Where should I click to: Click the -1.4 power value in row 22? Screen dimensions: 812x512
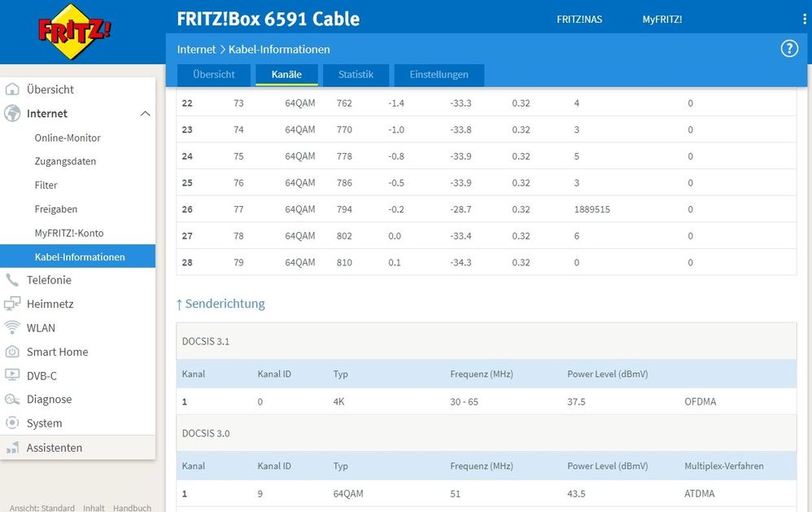point(396,103)
